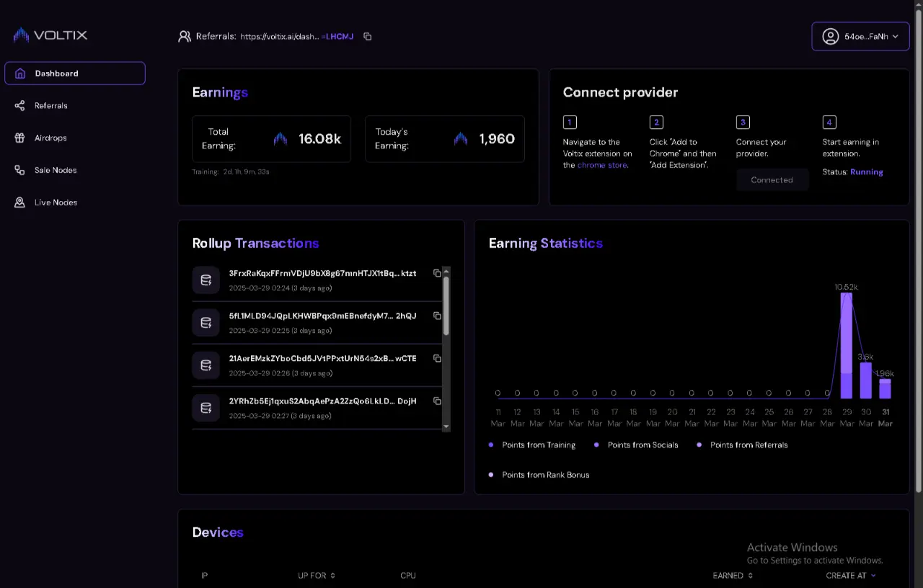Click the account avatar icon
The width and height of the screenshot is (923, 588).
coord(831,36)
